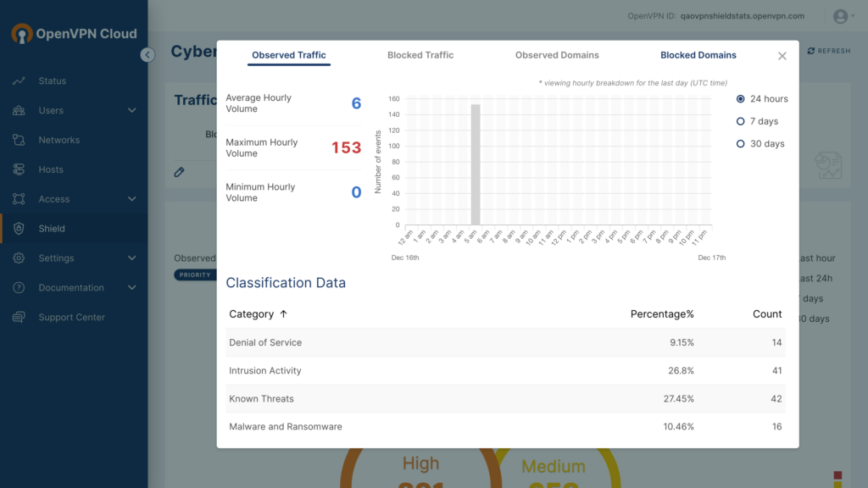Switch to the Observed Domains tab
This screenshot has width=868, height=488.
point(557,55)
